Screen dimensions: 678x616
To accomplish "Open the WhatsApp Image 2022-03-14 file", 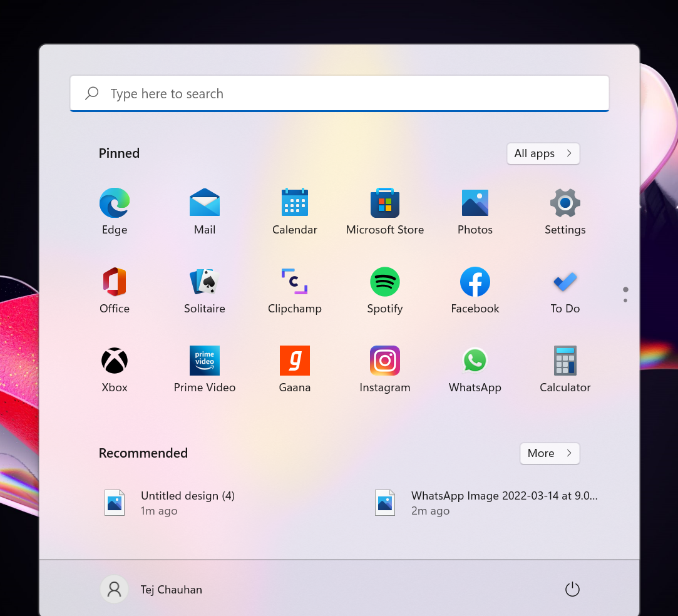I will pos(485,503).
